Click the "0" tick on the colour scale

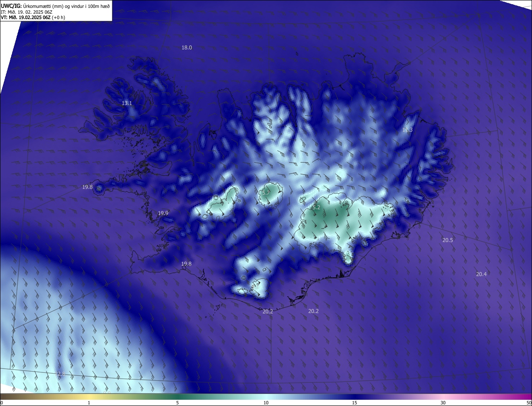coord(1,403)
